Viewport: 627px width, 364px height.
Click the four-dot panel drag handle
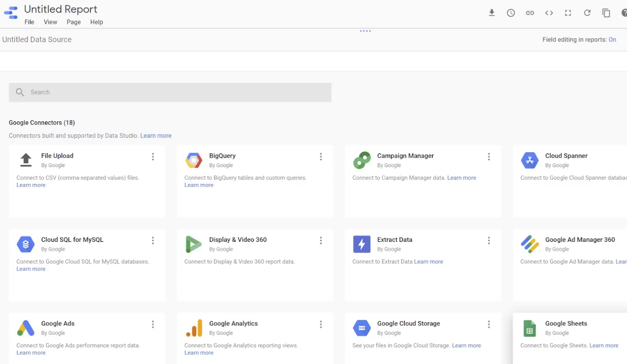coord(365,31)
